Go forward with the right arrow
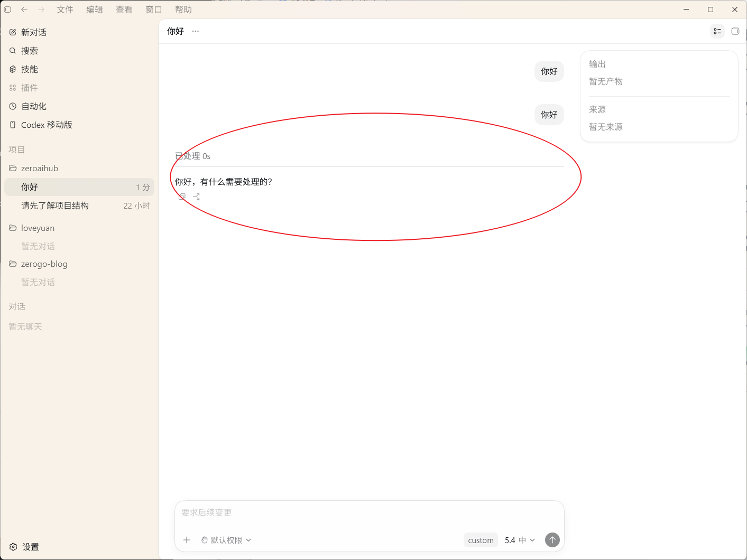This screenshot has width=747, height=560. [41, 10]
